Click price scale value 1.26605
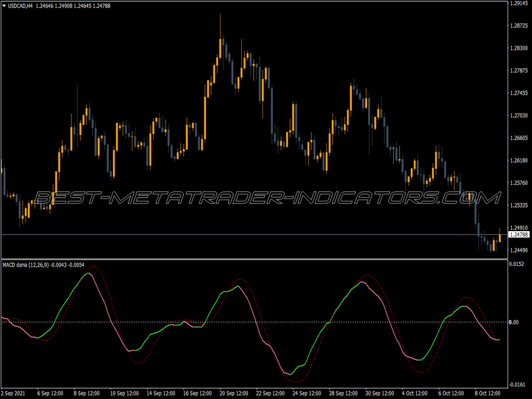 pyautogui.click(x=519, y=138)
